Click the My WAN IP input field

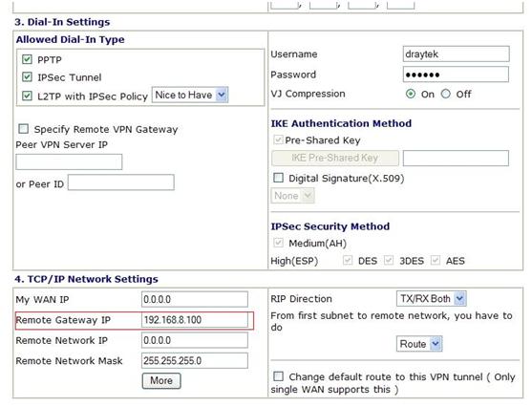[195, 299]
